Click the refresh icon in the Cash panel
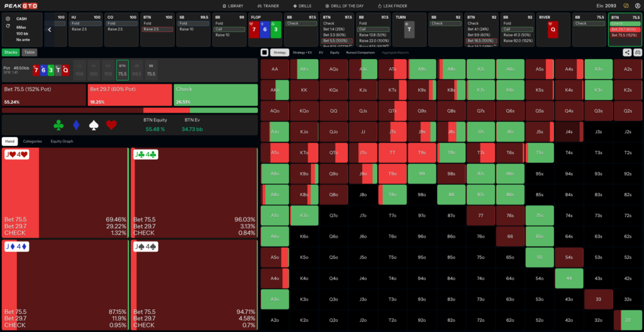Image resolution: width=644 pixels, height=332 pixels. (8, 26)
